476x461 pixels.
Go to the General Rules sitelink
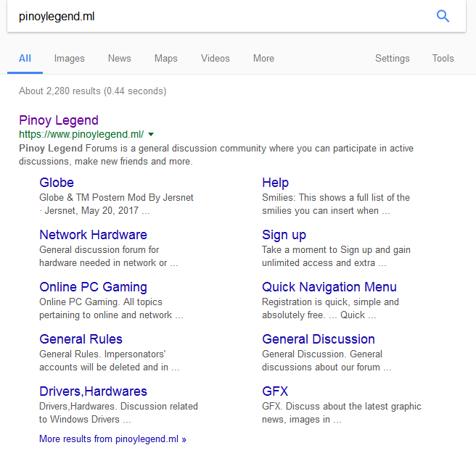pyautogui.click(x=81, y=339)
